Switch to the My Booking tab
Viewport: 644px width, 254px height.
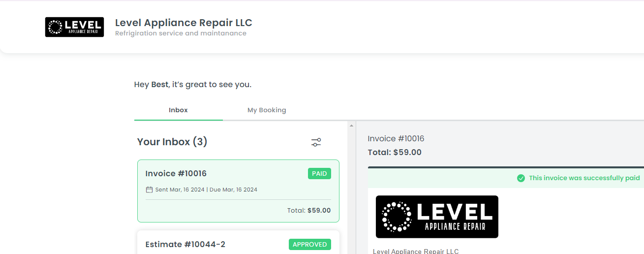(267, 110)
